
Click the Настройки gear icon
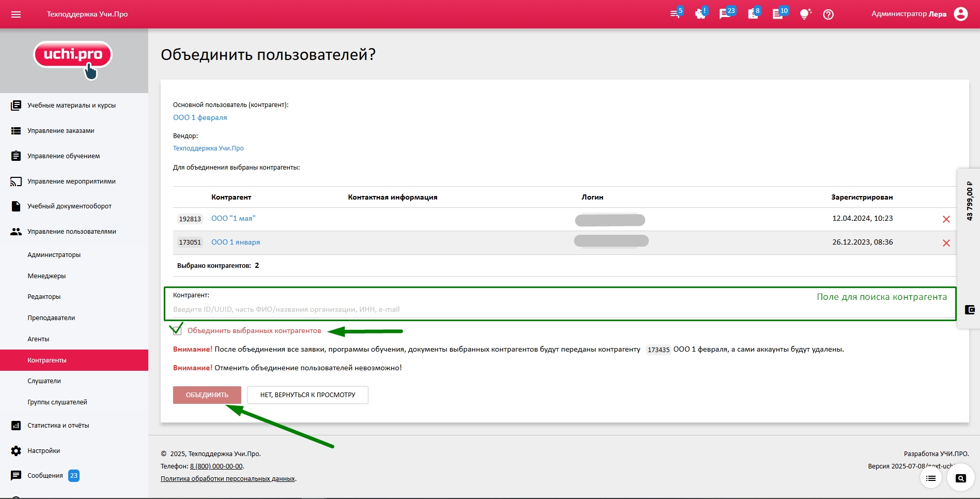coord(16,451)
